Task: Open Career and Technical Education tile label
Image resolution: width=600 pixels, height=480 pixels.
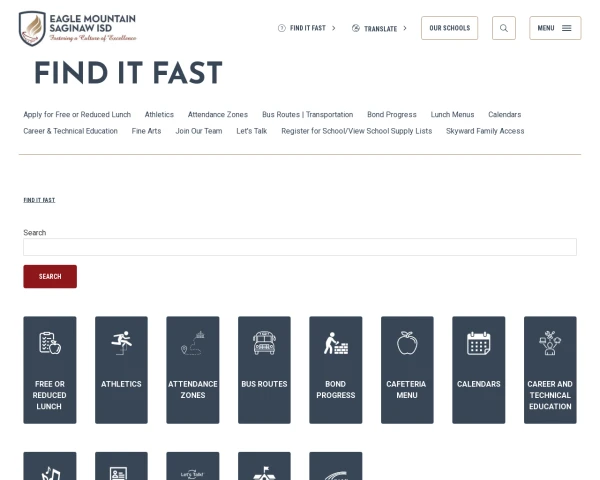Action: 550,395
